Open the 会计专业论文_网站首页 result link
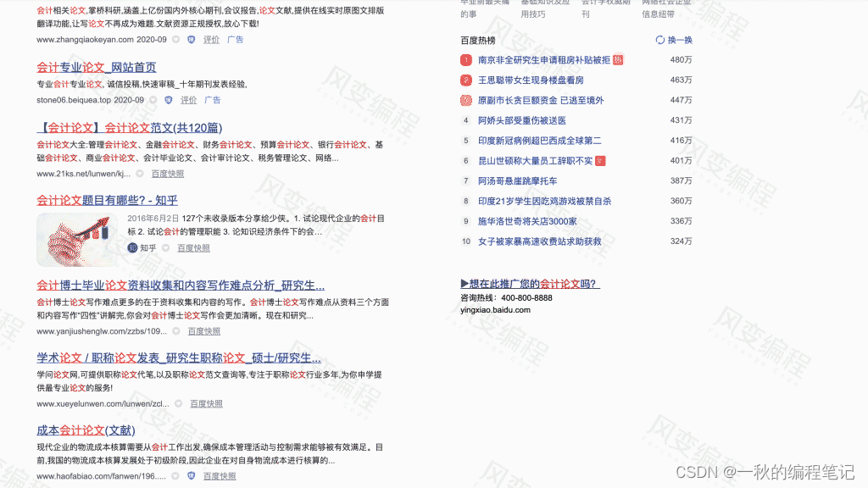This screenshot has width=868, height=488. 97,68
